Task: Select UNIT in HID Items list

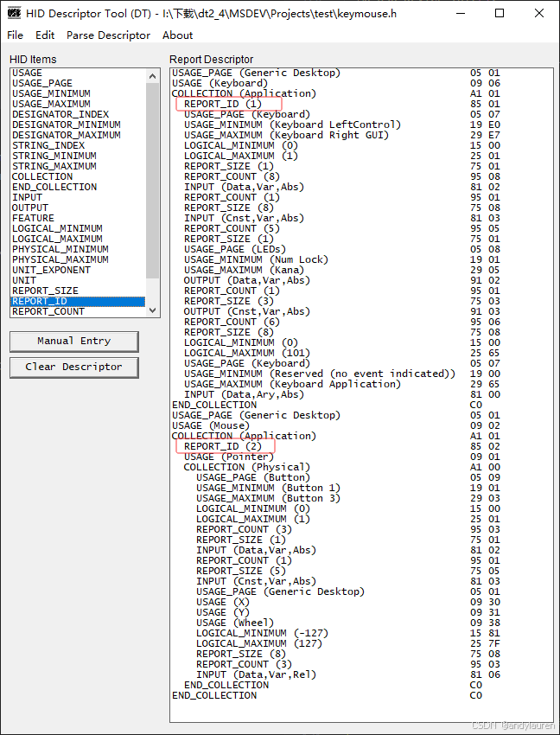Action: point(77,280)
